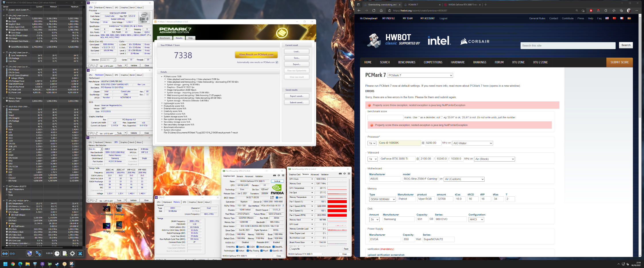This screenshot has height=268, width=644.
Task: Click HWiNFO expand-columns double arrow icon
Action: tap(5, 254)
